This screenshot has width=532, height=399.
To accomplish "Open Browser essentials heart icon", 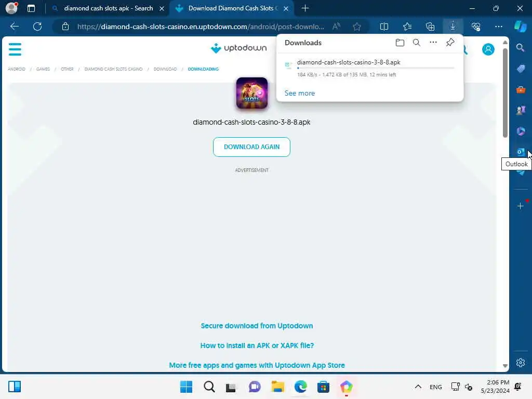I will click(476, 26).
